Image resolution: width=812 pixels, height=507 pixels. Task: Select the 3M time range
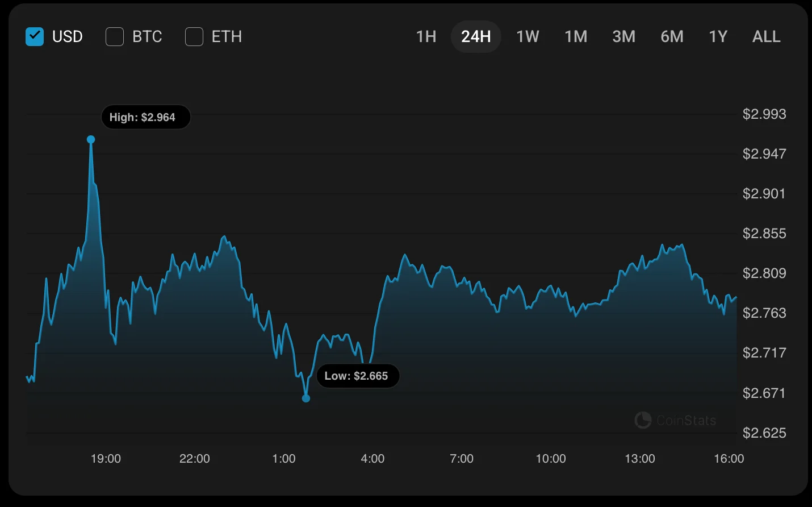pyautogui.click(x=623, y=37)
